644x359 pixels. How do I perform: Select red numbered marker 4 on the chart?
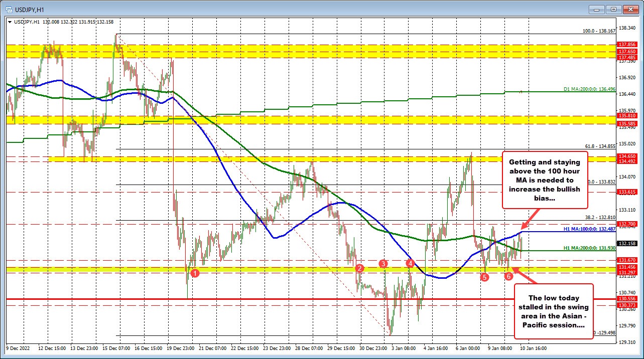pos(410,262)
